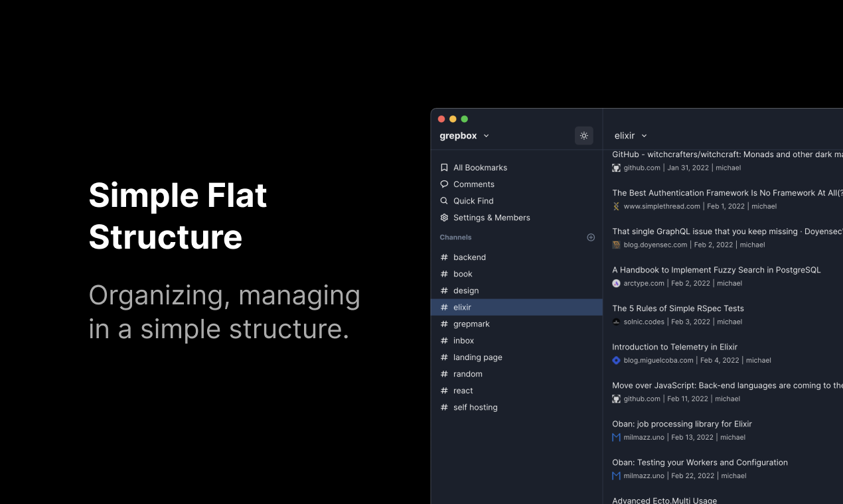Click the hash icon beside landing page

point(444,357)
